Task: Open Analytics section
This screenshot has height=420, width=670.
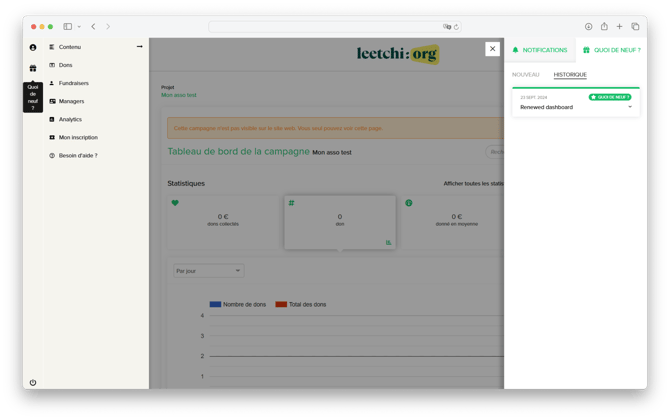Action: click(x=70, y=119)
